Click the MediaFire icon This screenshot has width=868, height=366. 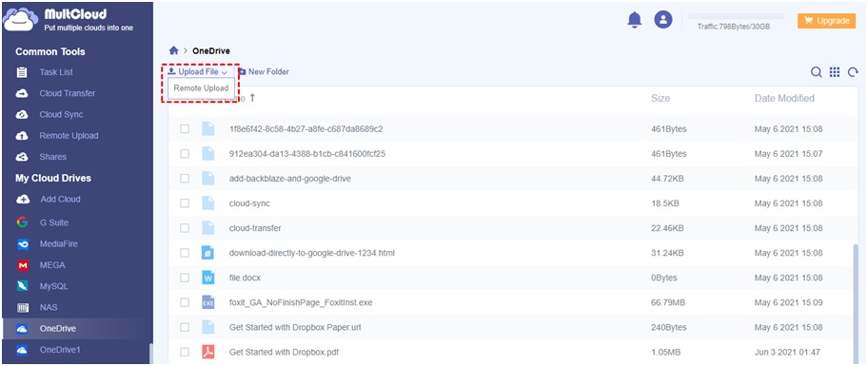coord(23,243)
